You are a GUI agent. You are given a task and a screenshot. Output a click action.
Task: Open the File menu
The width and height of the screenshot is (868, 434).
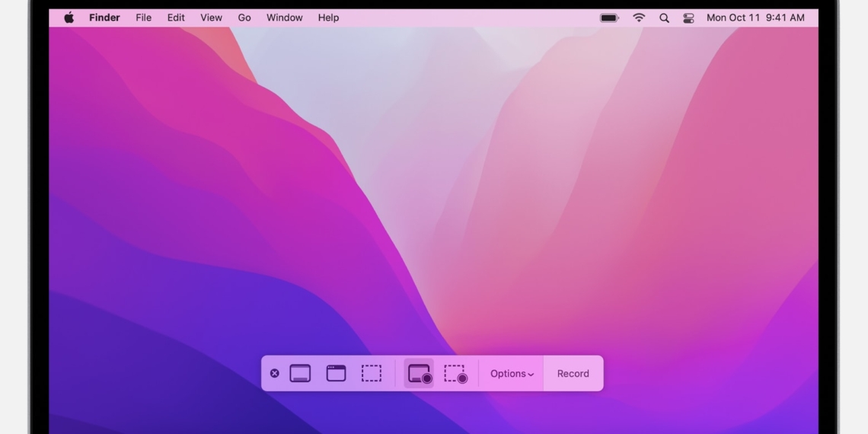click(143, 18)
